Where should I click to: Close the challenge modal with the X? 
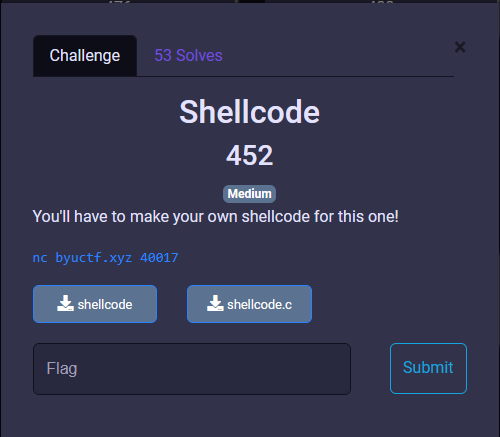(x=460, y=47)
